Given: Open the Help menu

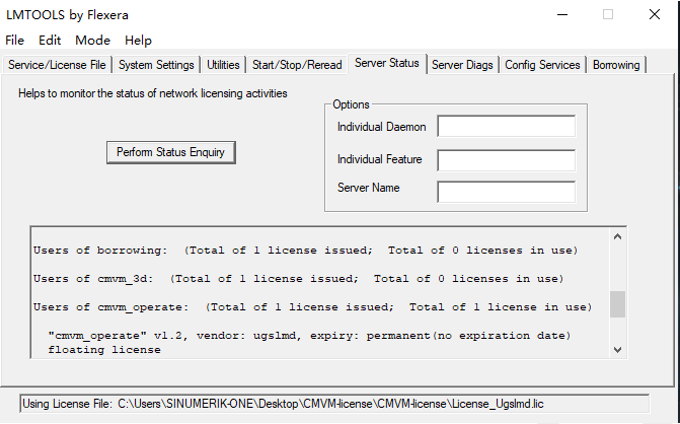Looking at the screenshot, I should coord(138,40).
